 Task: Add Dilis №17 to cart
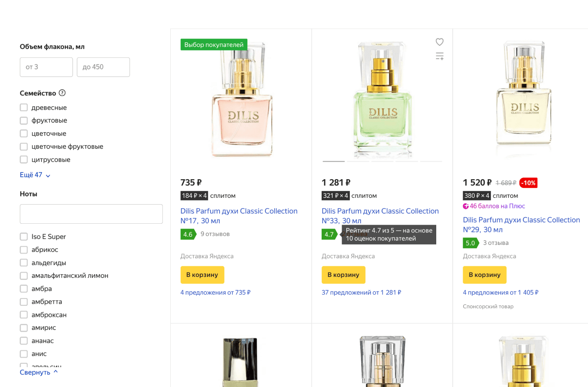[x=202, y=275]
